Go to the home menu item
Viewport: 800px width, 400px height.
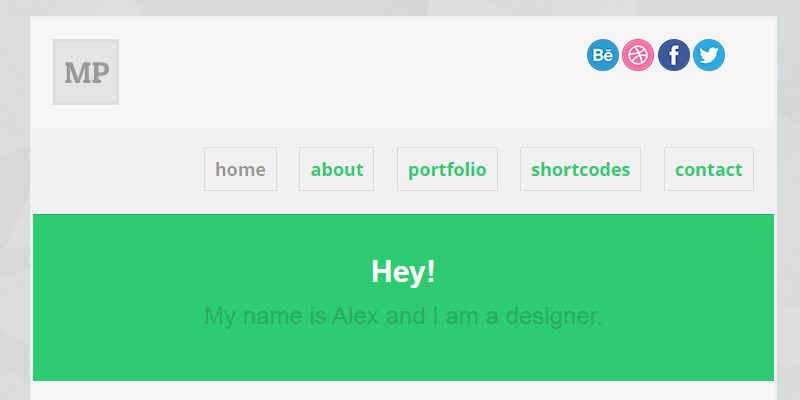coord(240,169)
